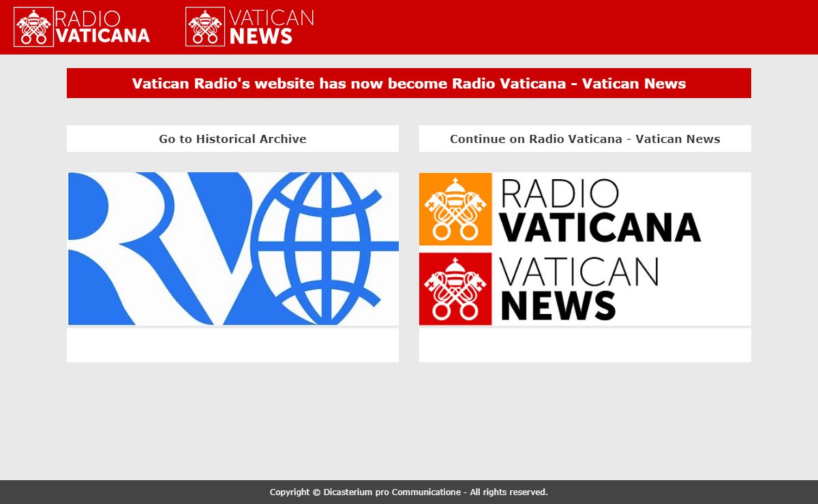Screen dimensions: 818x504
Task: Click the Dicasterium pro Communicatione copyright text
Action: pyautogui.click(x=408, y=492)
